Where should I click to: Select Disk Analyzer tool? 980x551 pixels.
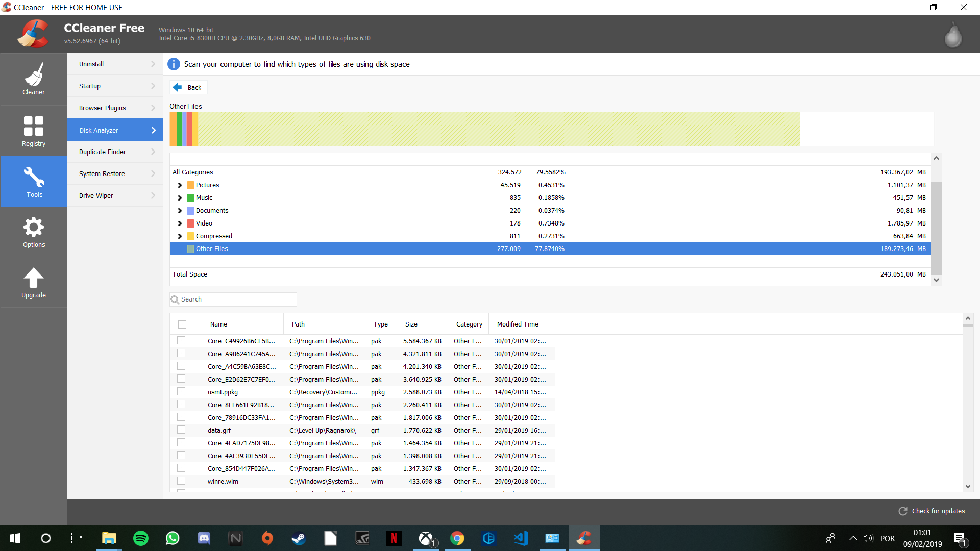point(115,130)
